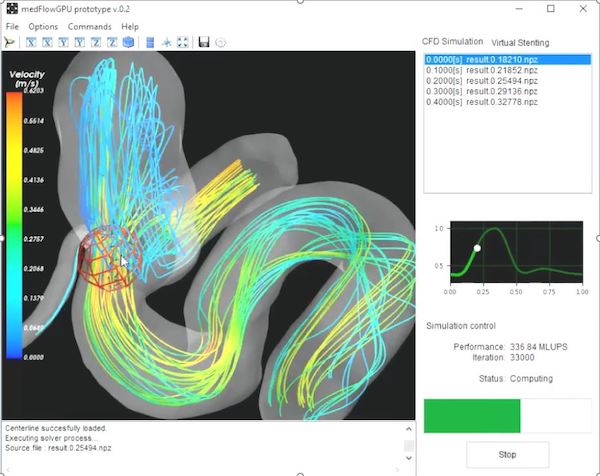This screenshot has height=476, width=600.
Task: Click the Stop button
Action: (507, 455)
